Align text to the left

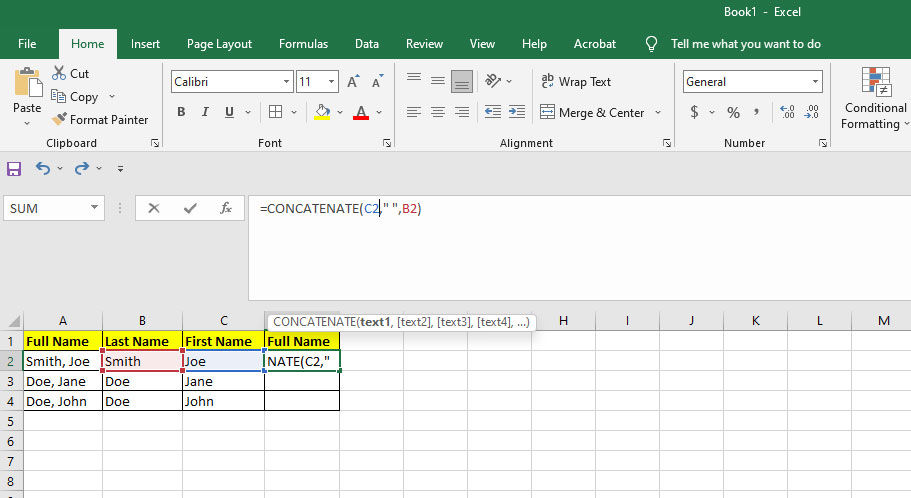414,112
